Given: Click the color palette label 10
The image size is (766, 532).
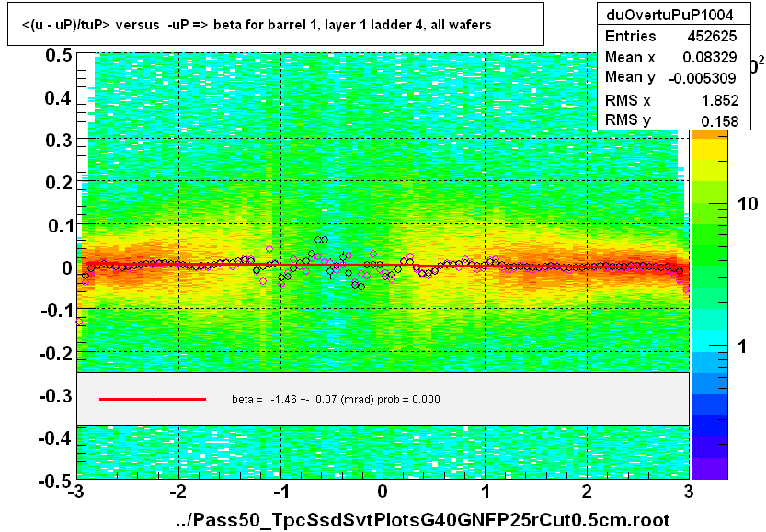Looking at the screenshot, I should point(748,204).
